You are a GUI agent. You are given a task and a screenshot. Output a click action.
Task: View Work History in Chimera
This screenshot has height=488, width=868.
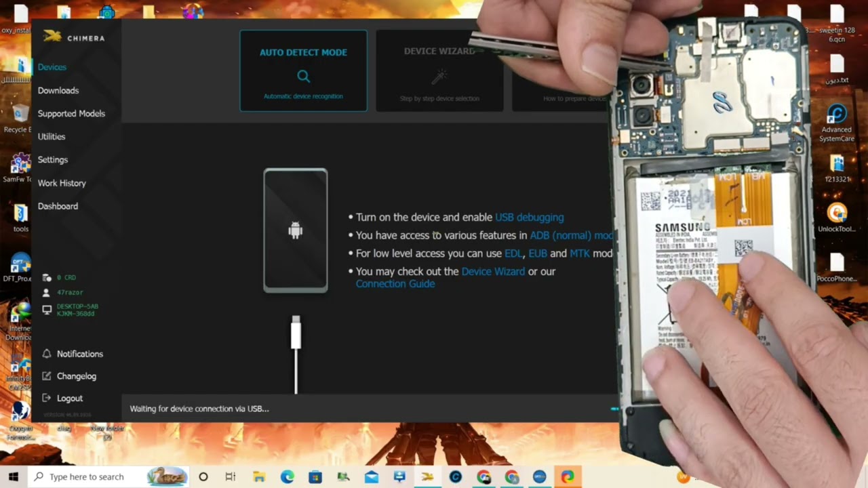(x=62, y=183)
